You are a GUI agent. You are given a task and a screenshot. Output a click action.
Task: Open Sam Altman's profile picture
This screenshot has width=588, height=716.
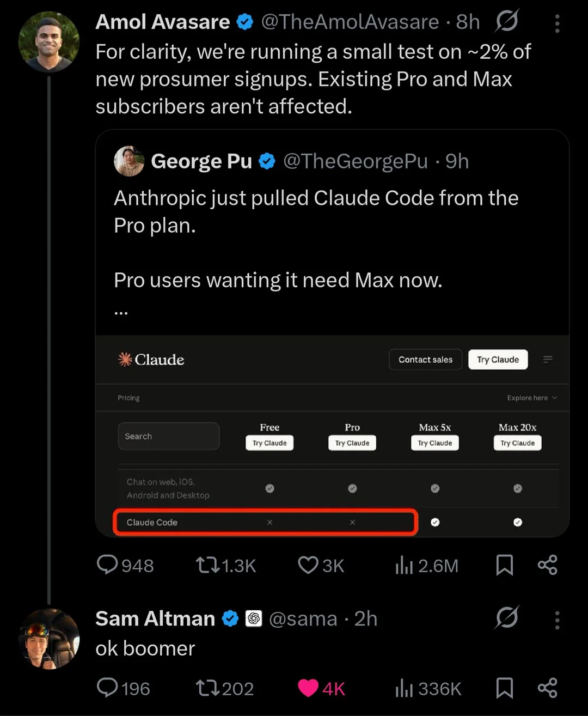pos(49,639)
